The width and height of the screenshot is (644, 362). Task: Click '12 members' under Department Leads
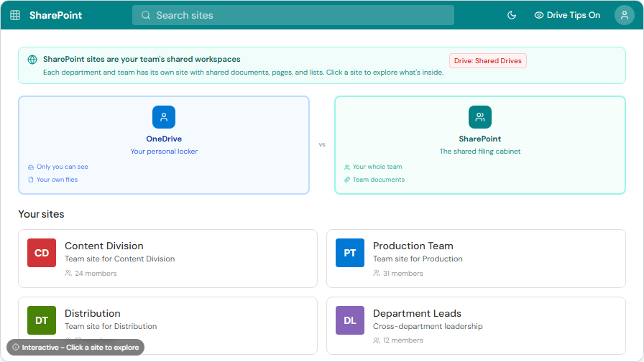403,340
